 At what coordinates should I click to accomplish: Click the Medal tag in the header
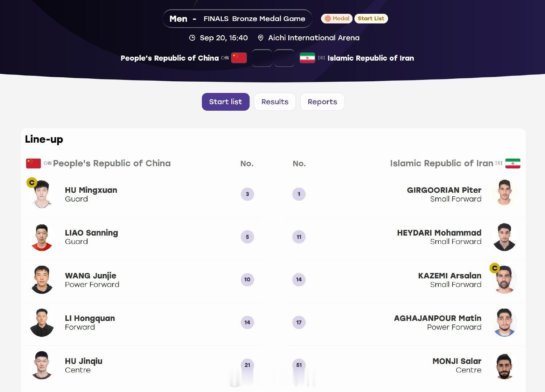337,19
